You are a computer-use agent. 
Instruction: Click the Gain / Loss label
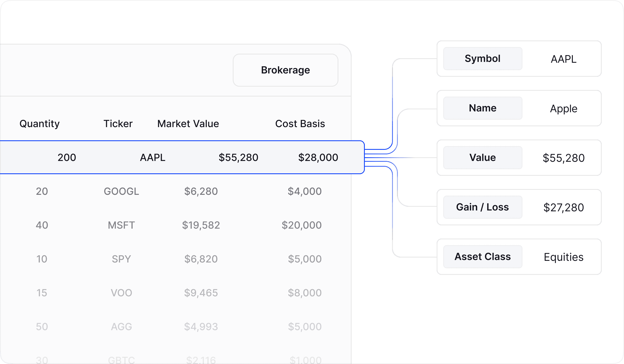(x=482, y=207)
